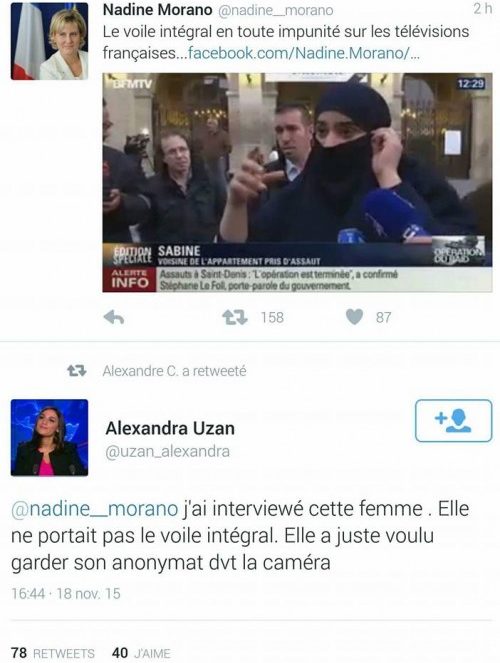Open the facebook.com/Nadine.Morano link
The image size is (500, 663).
(303, 53)
